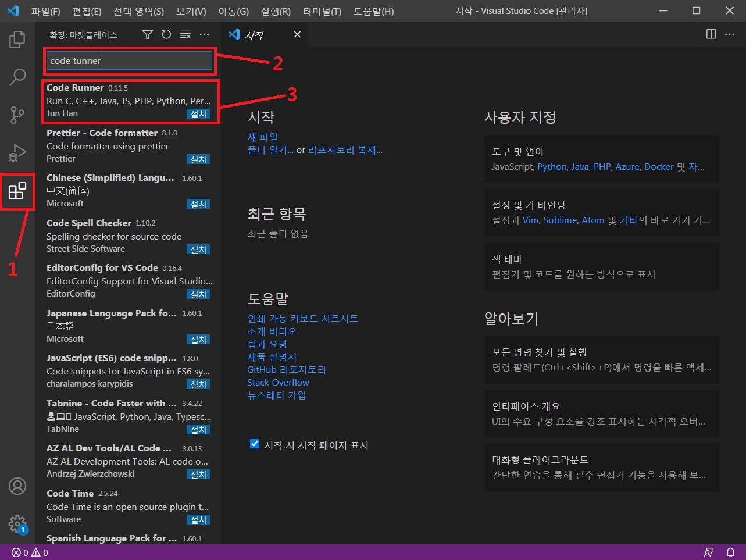Install Code Time extension

pyautogui.click(x=198, y=520)
